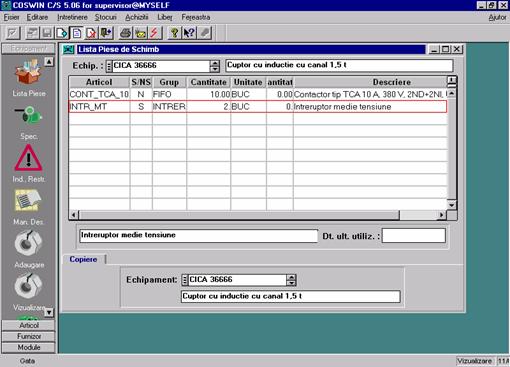The image size is (510, 367).
Task: Open the Editare menu
Action: (x=37, y=17)
